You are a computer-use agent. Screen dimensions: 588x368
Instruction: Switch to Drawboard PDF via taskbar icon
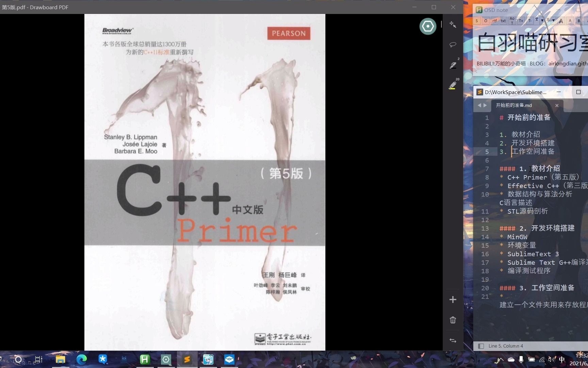[166, 359]
